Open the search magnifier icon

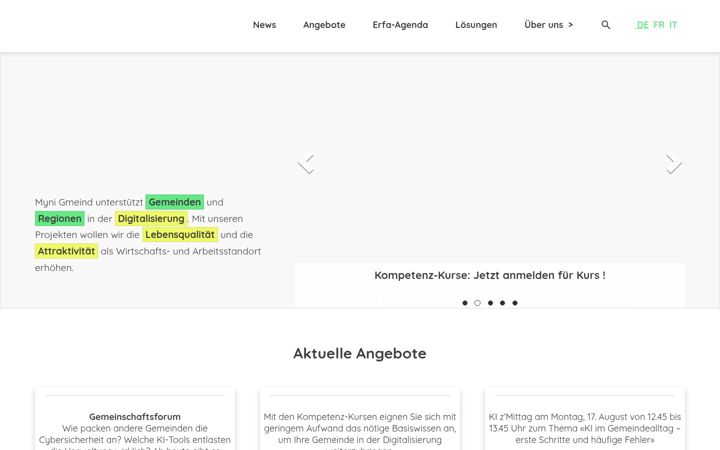606,25
